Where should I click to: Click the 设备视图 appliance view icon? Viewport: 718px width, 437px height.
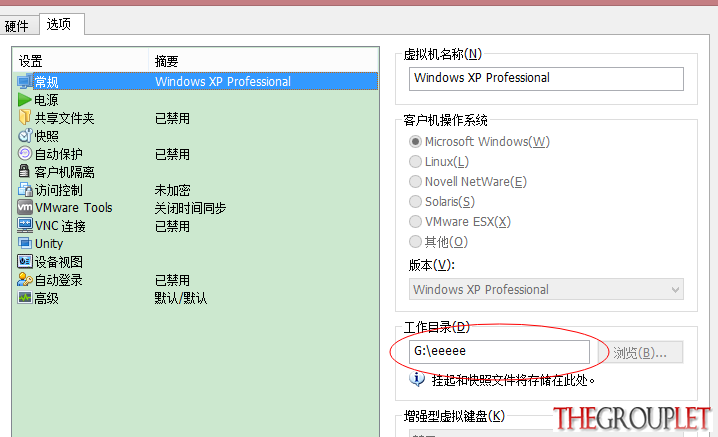pos(25,261)
